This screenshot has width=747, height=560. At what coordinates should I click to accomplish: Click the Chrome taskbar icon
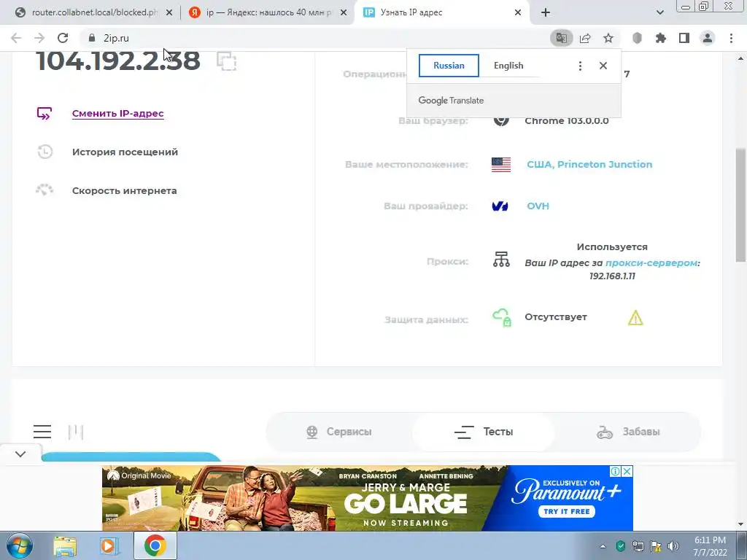[x=155, y=545]
